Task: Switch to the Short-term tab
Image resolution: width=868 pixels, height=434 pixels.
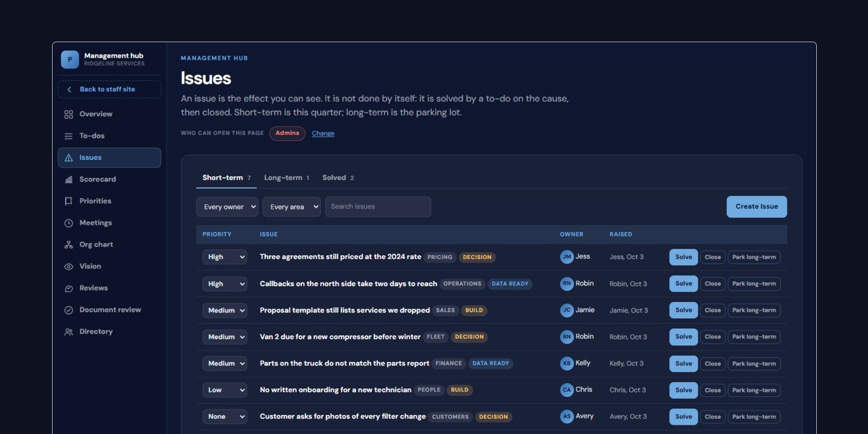Action: tap(226, 178)
